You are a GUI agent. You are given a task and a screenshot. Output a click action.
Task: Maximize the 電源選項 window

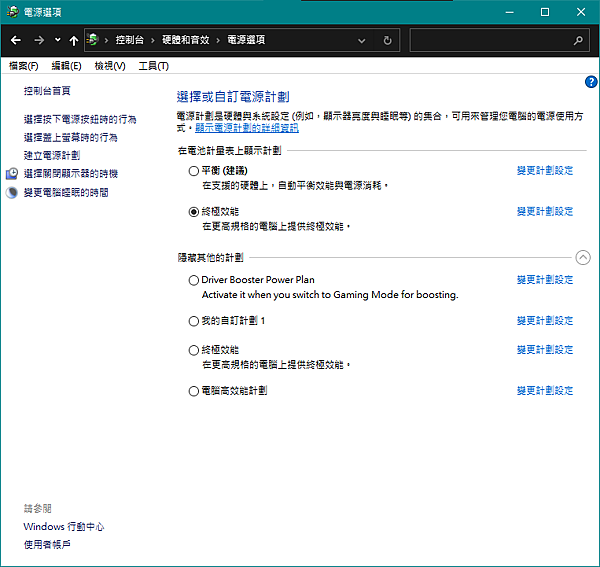(x=545, y=12)
